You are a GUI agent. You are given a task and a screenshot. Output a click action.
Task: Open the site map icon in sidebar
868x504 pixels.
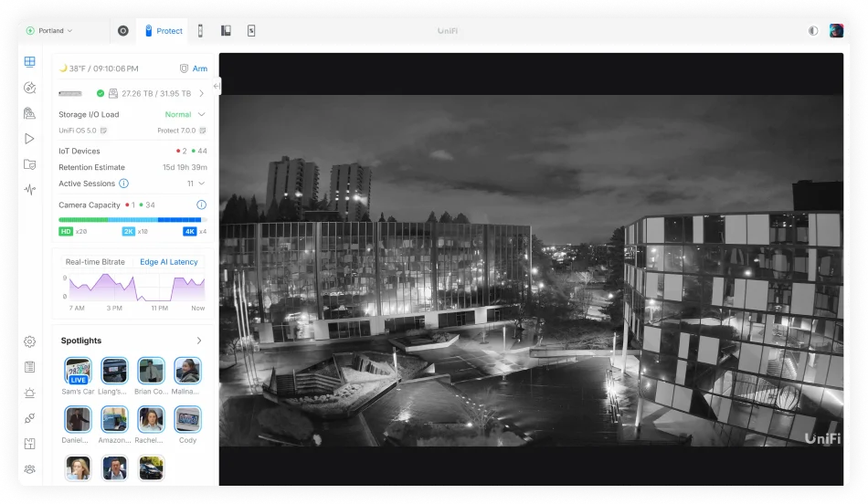pyautogui.click(x=30, y=113)
